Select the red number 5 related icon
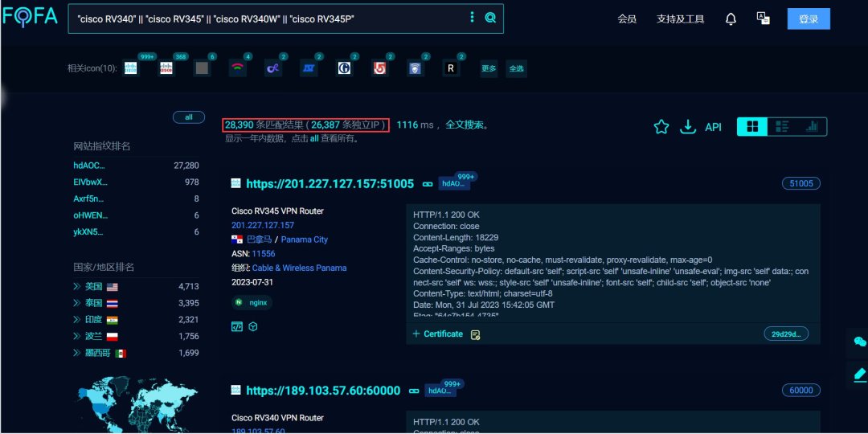 tap(379, 68)
